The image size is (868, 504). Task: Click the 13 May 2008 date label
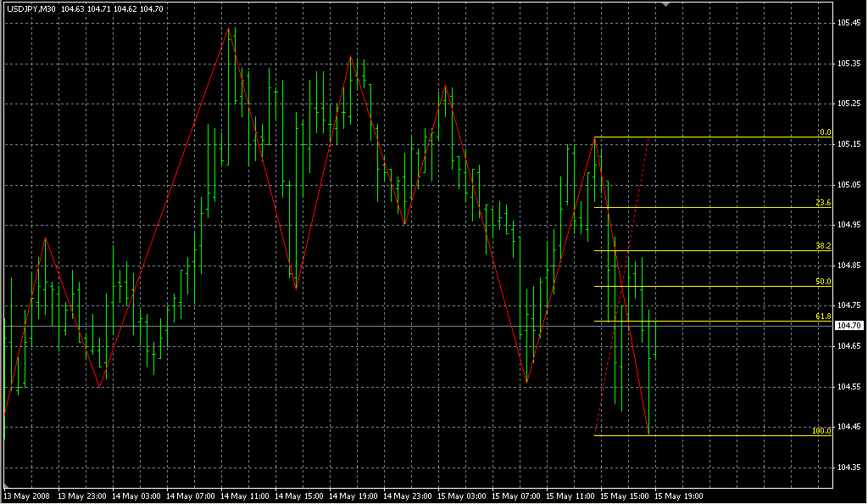pos(27,495)
